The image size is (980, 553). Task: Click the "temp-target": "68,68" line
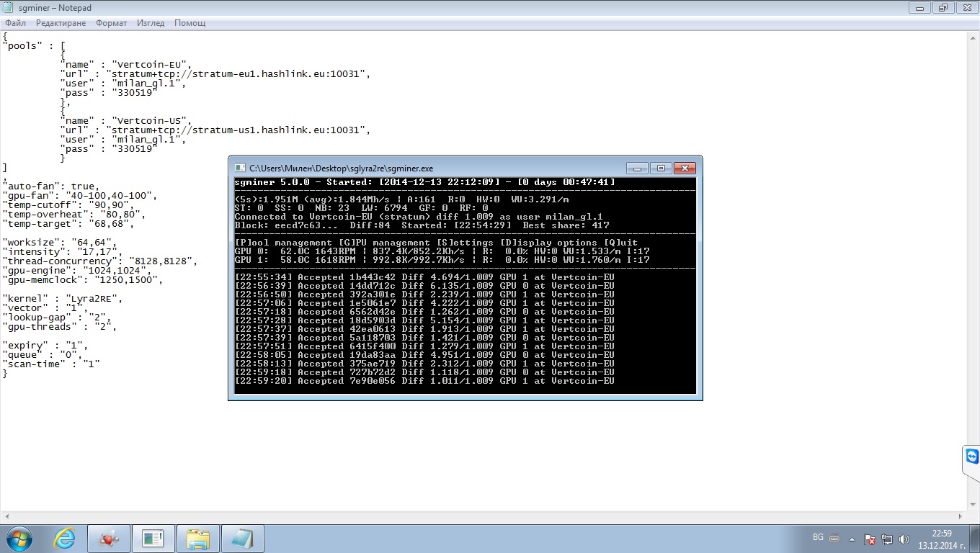tap(68, 223)
